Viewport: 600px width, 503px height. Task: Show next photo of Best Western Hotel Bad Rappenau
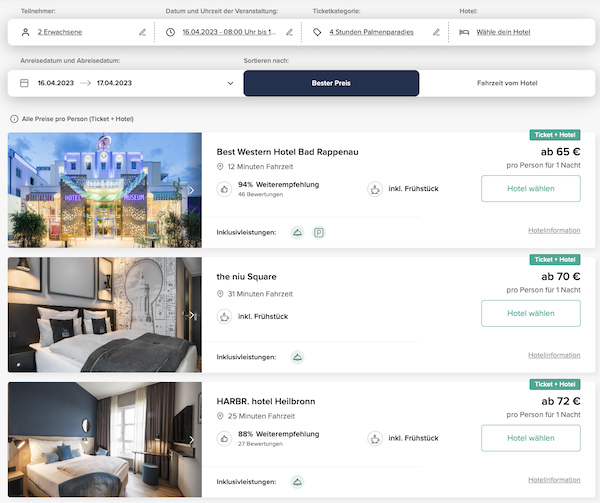[192, 190]
